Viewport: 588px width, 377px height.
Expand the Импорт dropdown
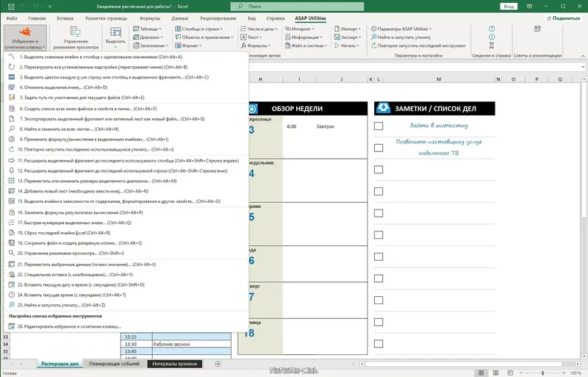[x=347, y=29]
